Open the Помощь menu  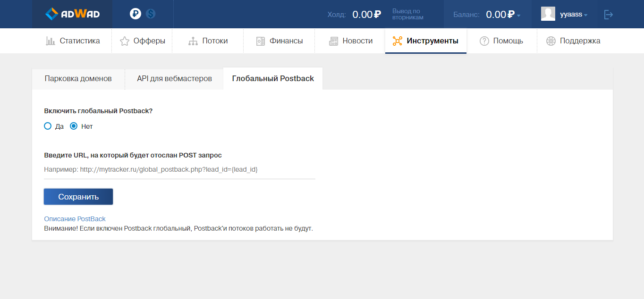pyautogui.click(x=502, y=41)
